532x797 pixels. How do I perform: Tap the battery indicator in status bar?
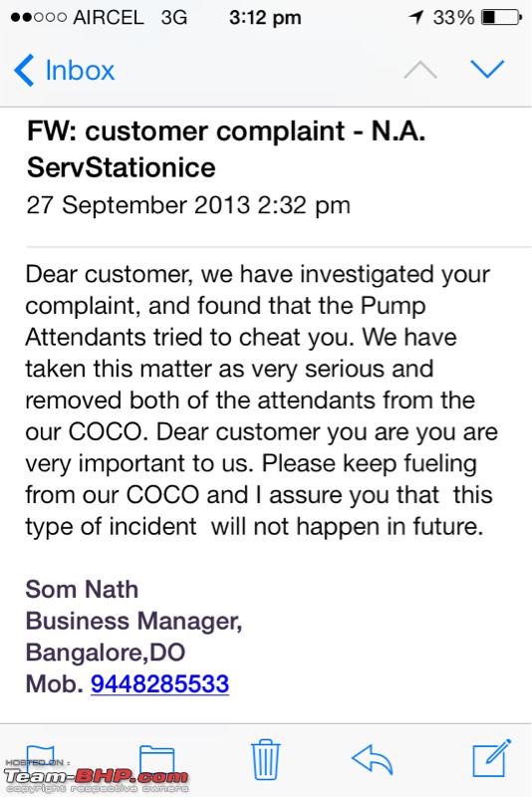[501, 17]
